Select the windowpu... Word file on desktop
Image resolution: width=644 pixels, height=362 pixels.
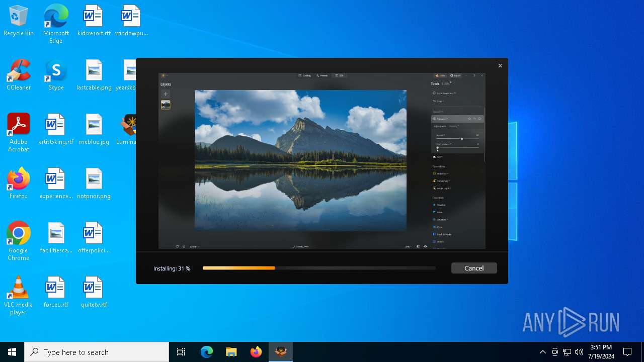[131, 21]
